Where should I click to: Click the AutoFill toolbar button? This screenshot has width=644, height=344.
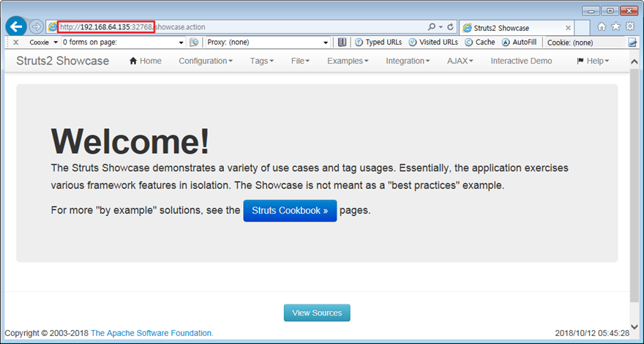519,42
